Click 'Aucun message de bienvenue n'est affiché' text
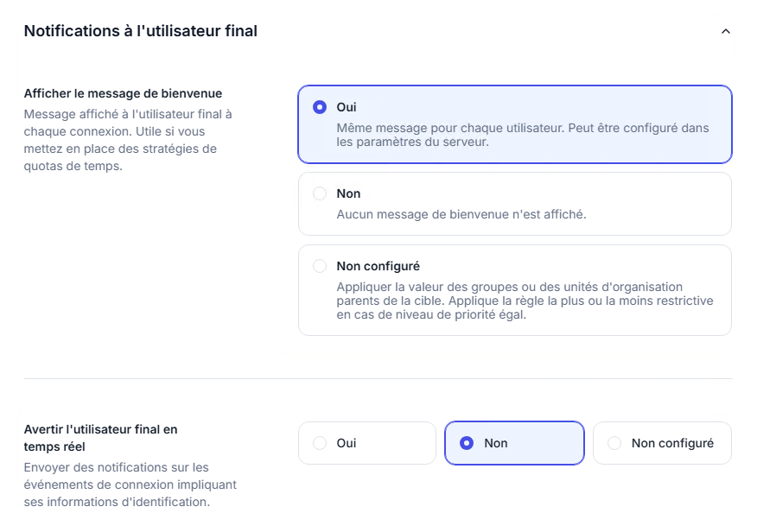This screenshot has width=757, height=532. tap(461, 214)
